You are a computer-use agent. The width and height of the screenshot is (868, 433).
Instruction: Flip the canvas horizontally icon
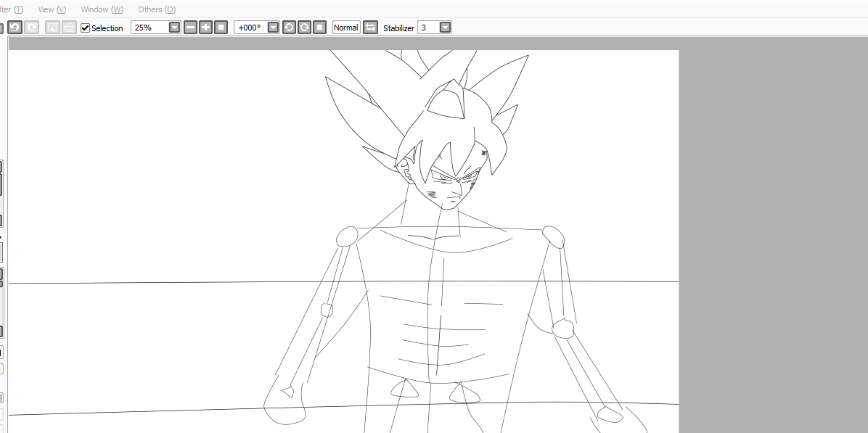pos(370,27)
